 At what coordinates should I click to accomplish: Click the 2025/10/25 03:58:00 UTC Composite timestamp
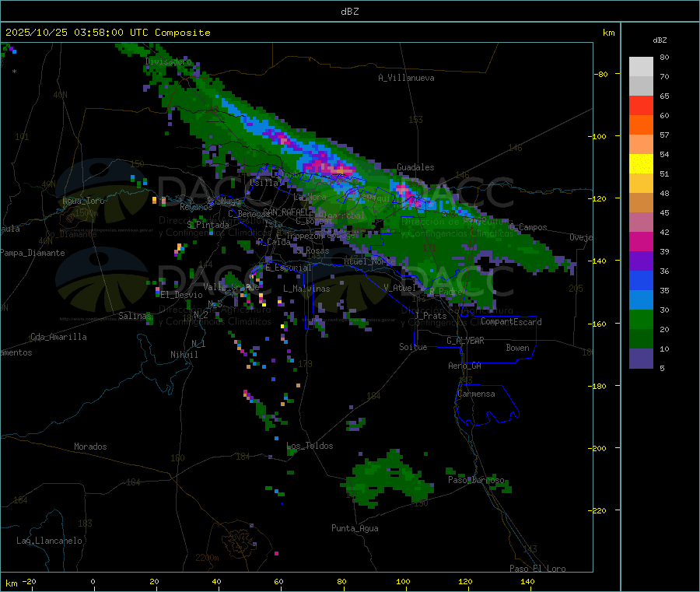107,33
